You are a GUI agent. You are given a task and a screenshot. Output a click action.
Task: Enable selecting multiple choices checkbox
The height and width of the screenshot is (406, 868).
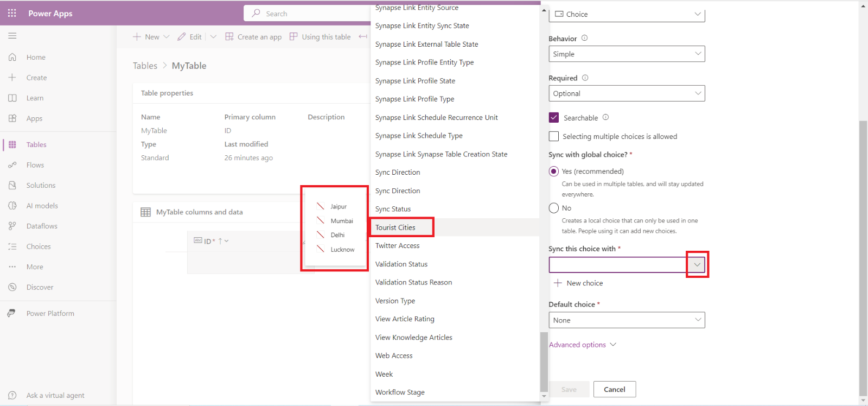coord(554,136)
